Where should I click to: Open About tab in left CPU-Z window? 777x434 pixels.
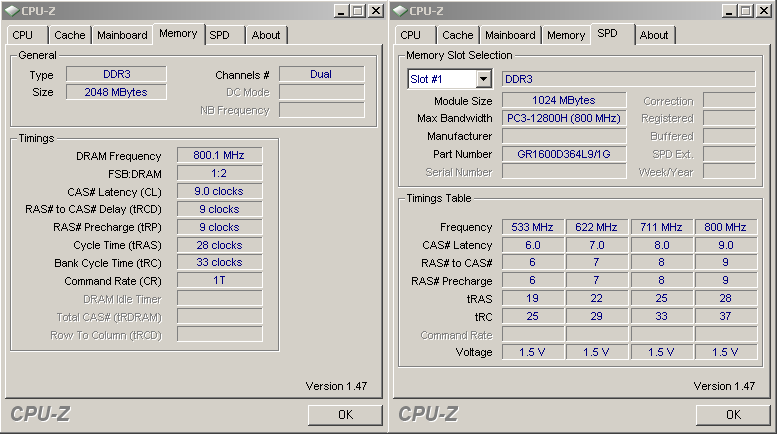pyautogui.click(x=266, y=35)
